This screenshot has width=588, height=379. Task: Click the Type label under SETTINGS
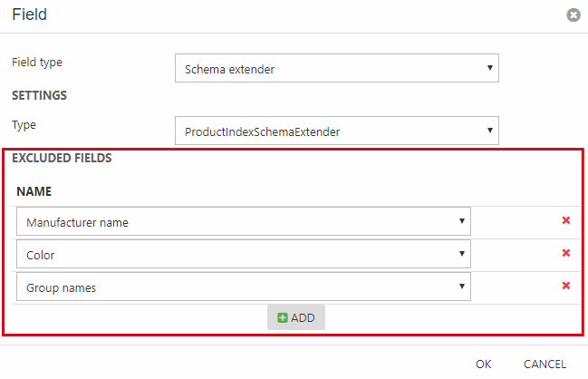click(x=24, y=124)
